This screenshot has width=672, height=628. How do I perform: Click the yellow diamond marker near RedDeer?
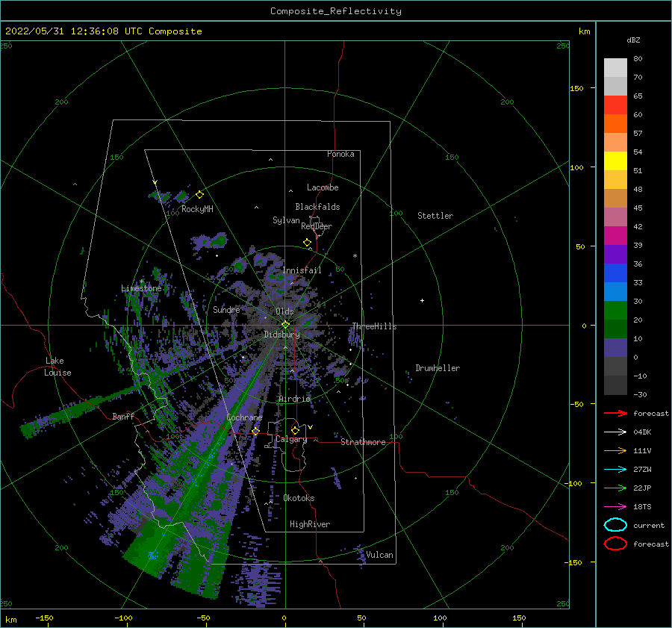pos(307,243)
